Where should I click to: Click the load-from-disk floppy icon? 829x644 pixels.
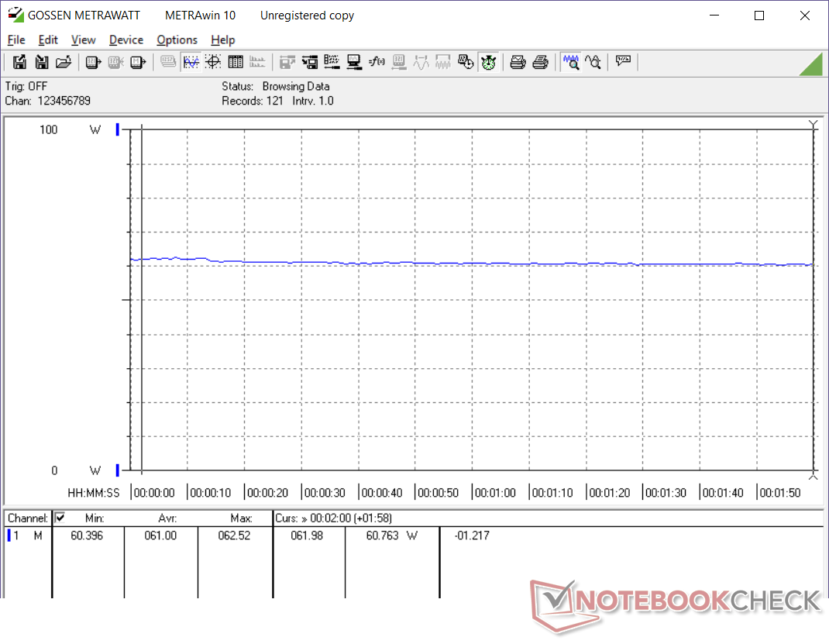click(x=42, y=63)
